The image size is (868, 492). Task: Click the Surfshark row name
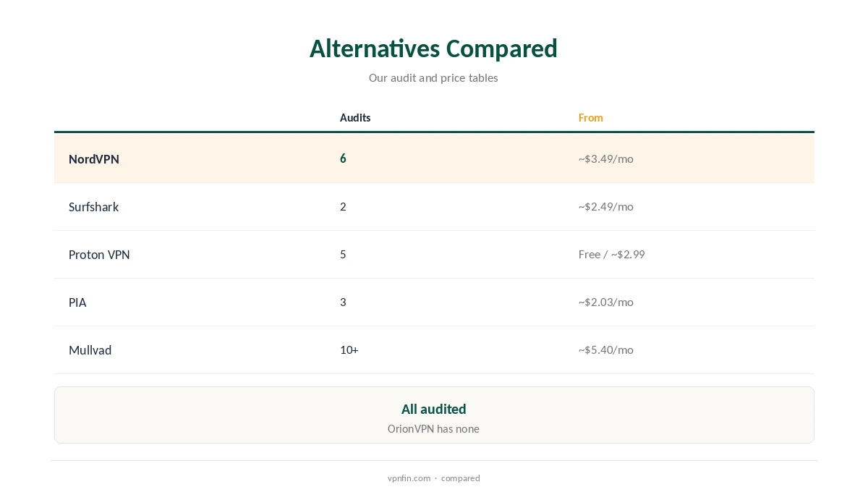point(94,207)
